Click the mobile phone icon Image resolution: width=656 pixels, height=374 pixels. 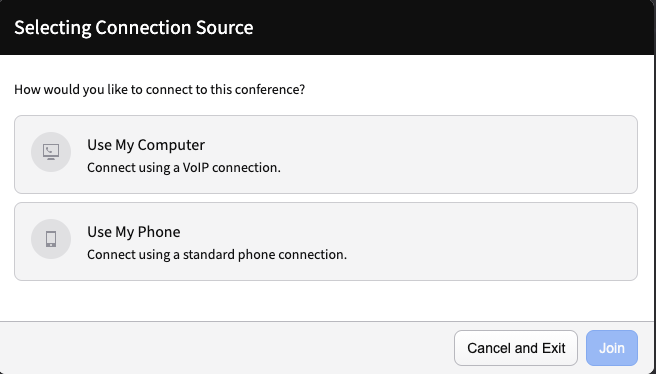click(51, 239)
